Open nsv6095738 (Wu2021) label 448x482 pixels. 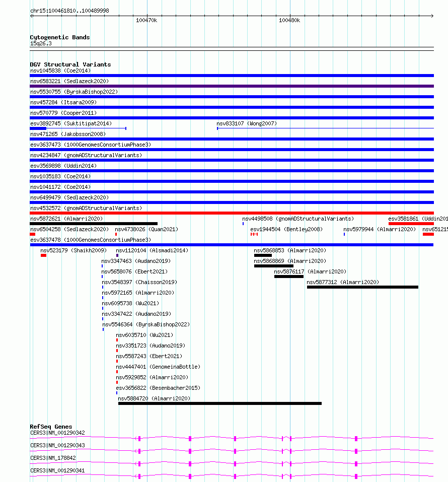pyautogui.click(x=130, y=303)
